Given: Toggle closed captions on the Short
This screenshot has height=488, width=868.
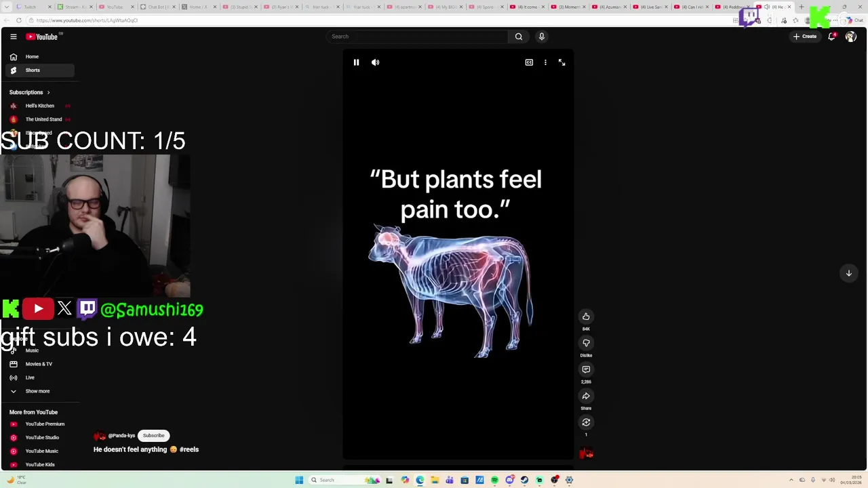Looking at the screenshot, I should 529,62.
